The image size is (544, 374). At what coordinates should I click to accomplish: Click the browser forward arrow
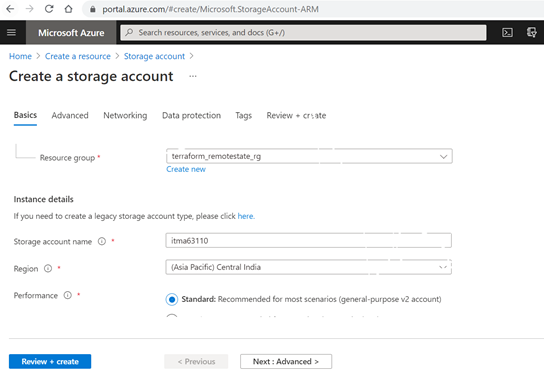[x=30, y=9]
